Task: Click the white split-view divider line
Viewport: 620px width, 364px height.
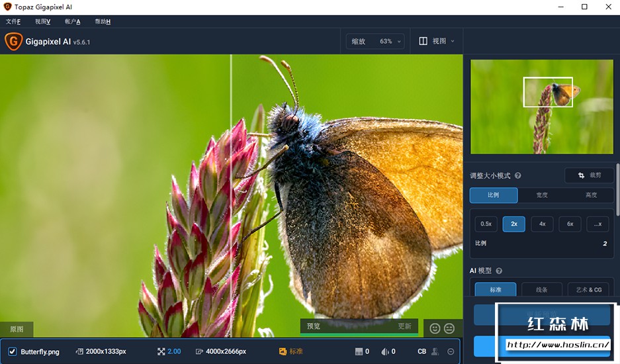Action: coord(232,196)
